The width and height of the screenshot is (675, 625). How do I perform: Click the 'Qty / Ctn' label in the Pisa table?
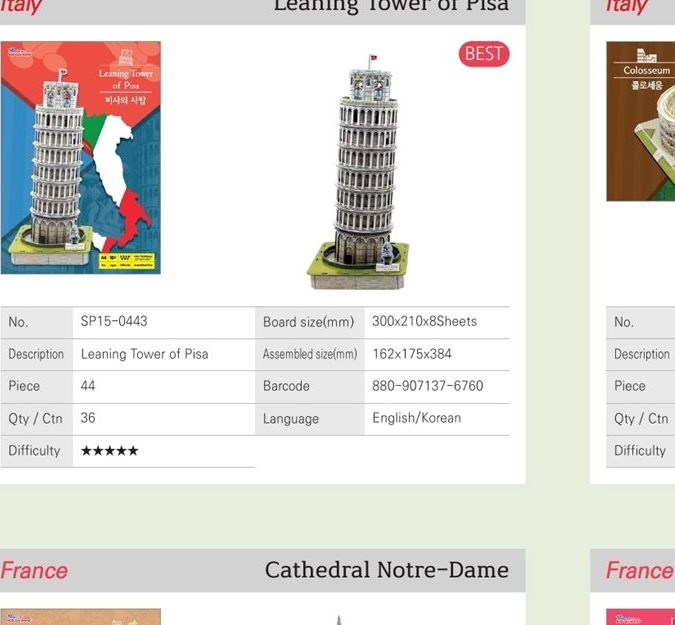coord(35,419)
